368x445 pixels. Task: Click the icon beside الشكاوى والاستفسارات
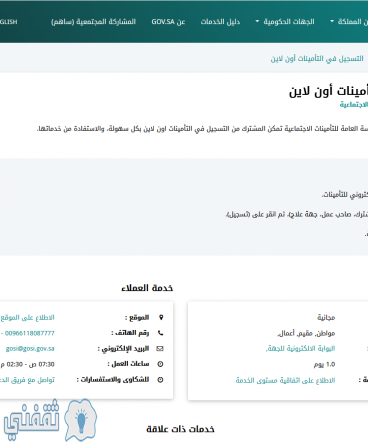[x=160, y=380]
